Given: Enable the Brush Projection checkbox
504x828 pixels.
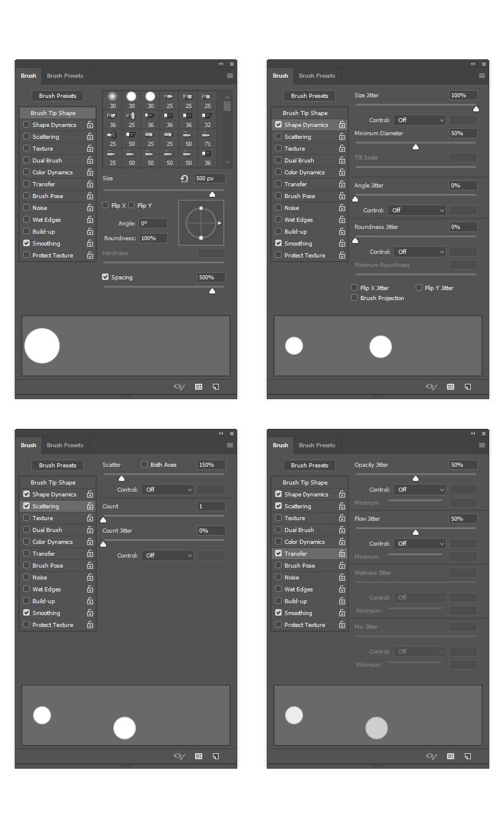Looking at the screenshot, I should [x=355, y=298].
